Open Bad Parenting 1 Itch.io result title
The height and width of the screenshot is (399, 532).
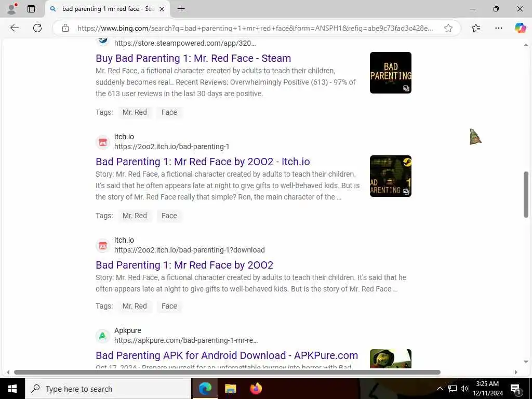pyautogui.click(x=203, y=162)
